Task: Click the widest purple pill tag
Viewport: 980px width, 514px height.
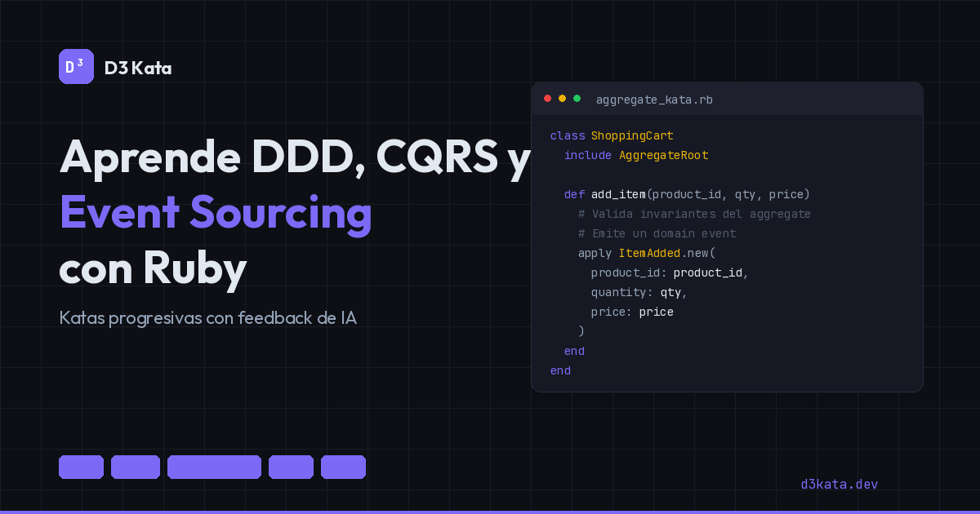Action: (x=214, y=467)
